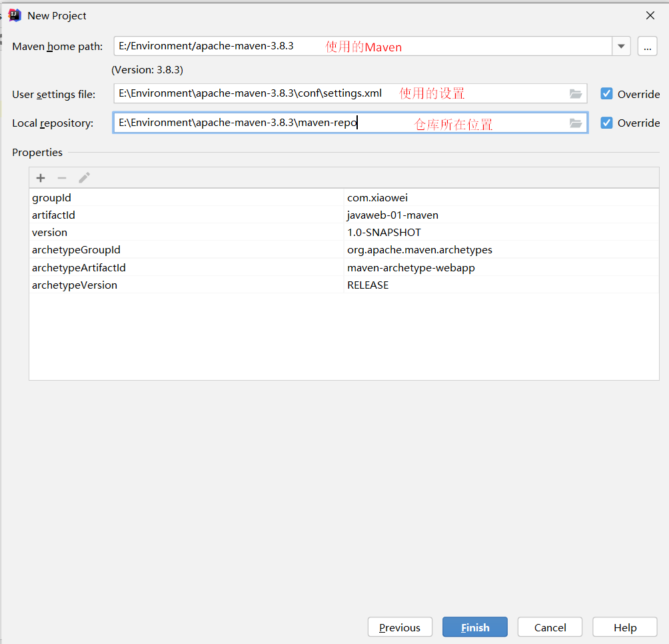This screenshot has height=644, width=669.
Task: Click the (Version: 3.8.3) label
Action: (147, 69)
